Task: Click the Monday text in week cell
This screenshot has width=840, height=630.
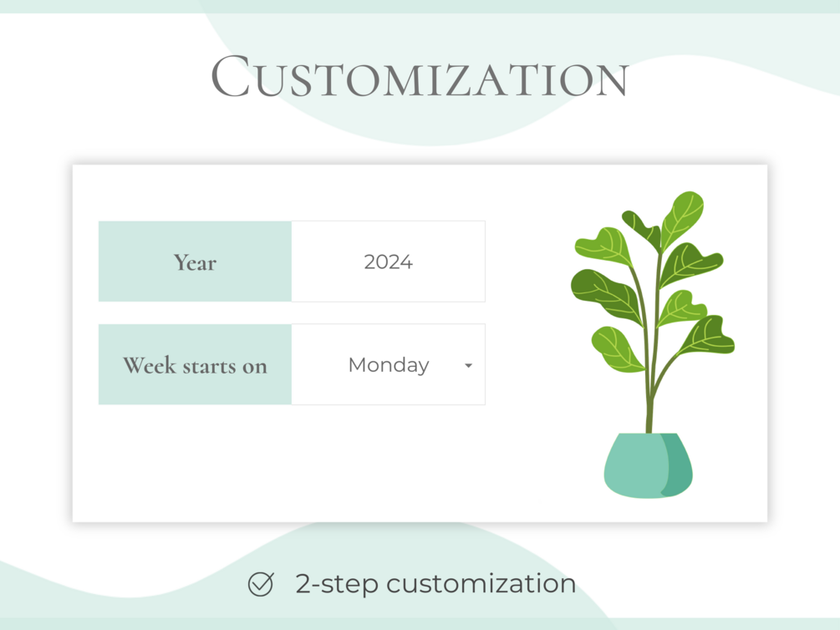Action: point(389,365)
